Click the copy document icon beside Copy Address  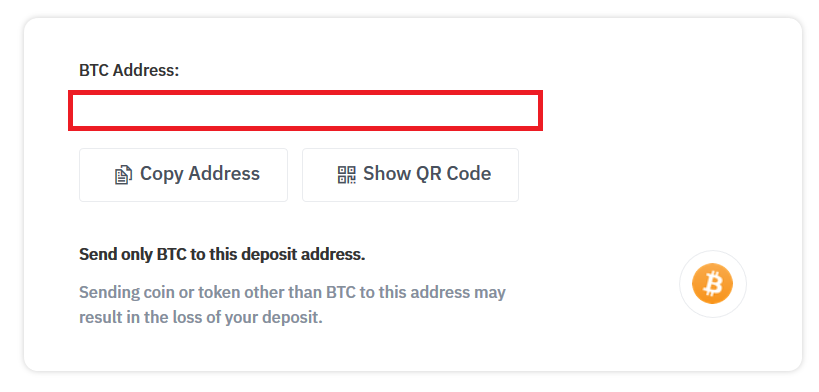[123, 175]
